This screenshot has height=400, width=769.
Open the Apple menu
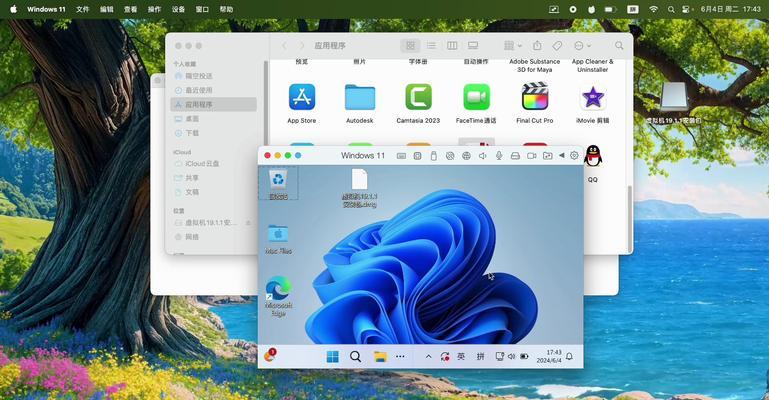point(13,9)
